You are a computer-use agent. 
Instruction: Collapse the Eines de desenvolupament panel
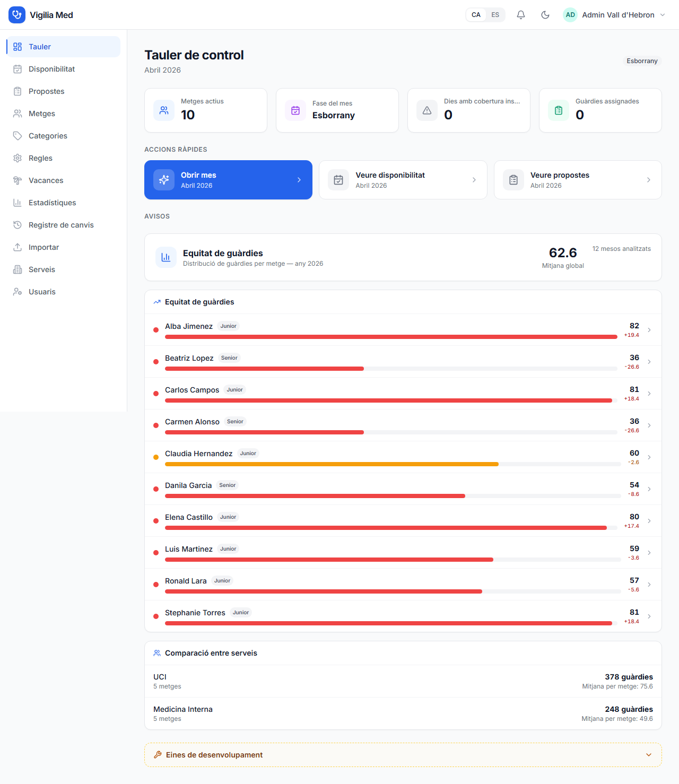click(x=648, y=754)
